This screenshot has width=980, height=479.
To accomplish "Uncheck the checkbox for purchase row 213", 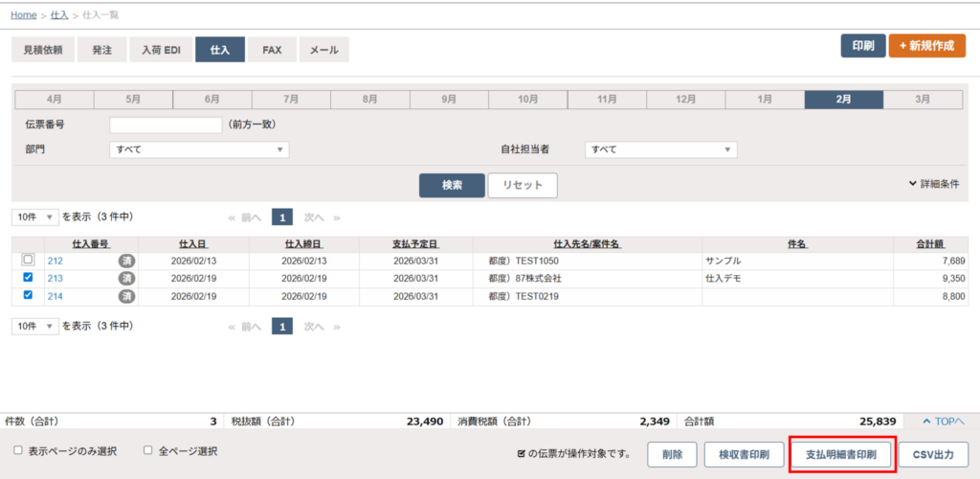I will click(x=28, y=278).
